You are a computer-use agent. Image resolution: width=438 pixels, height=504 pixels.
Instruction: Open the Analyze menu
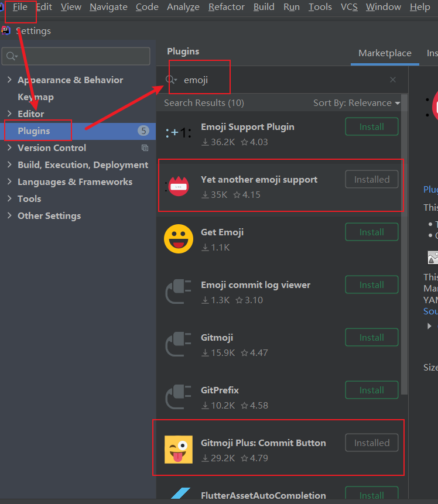point(183,7)
